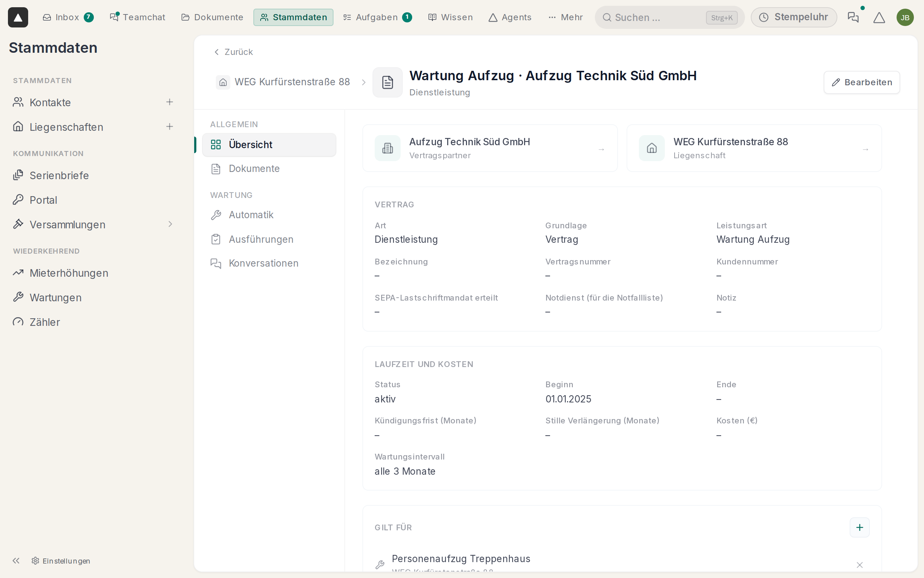Click the Bearbeiten edit button
This screenshot has height=578, width=924.
(862, 82)
